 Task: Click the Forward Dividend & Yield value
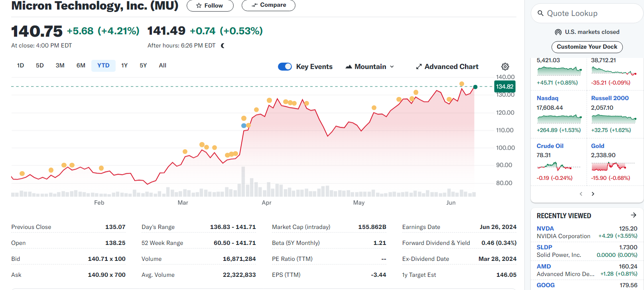click(499, 243)
